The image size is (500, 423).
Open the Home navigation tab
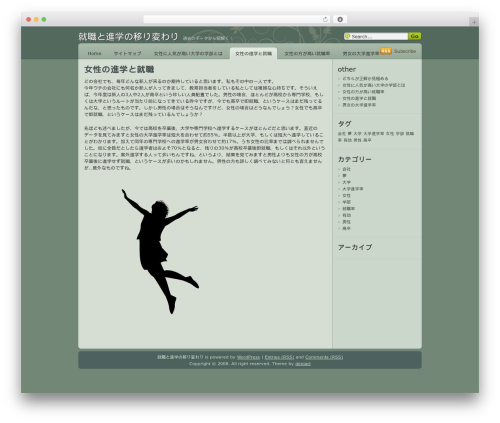click(x=94, y=53)
